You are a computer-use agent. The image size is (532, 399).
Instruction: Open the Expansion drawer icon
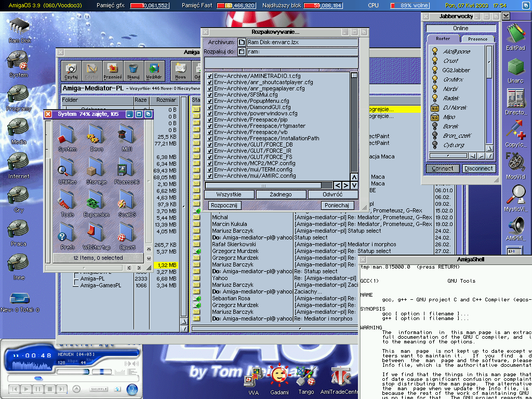pos(97,203)
